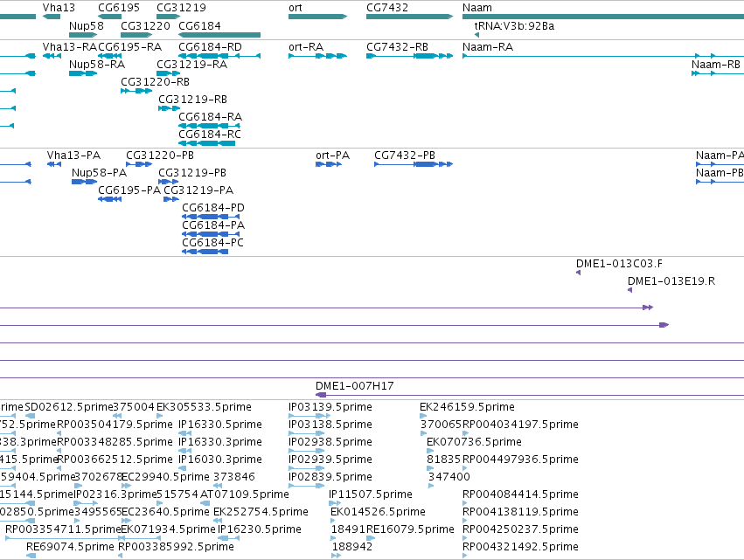Select EST IP02839.5prime
Image resolution: width=744 pixels, height=560 pixels.
click(307, 486)
